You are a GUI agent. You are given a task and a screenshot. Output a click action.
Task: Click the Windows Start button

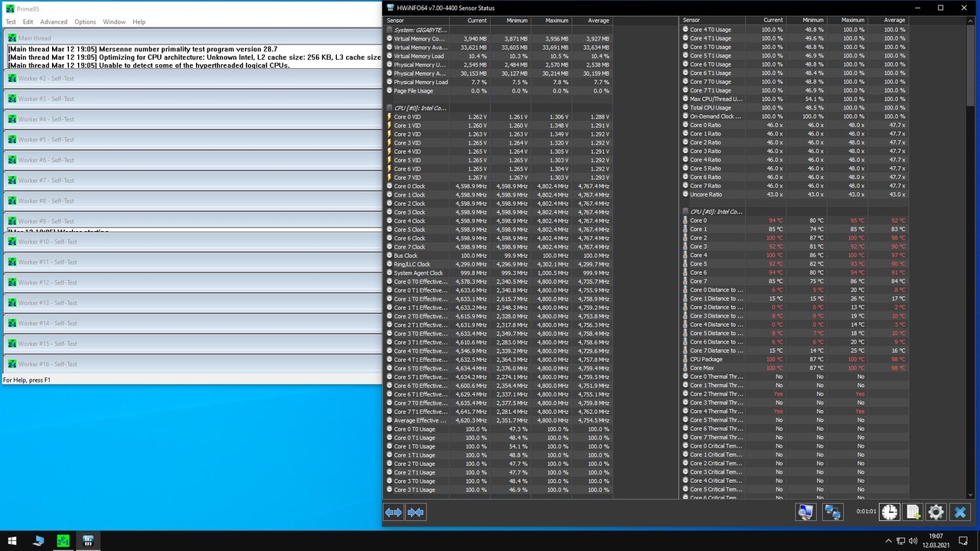coord(12,540)
